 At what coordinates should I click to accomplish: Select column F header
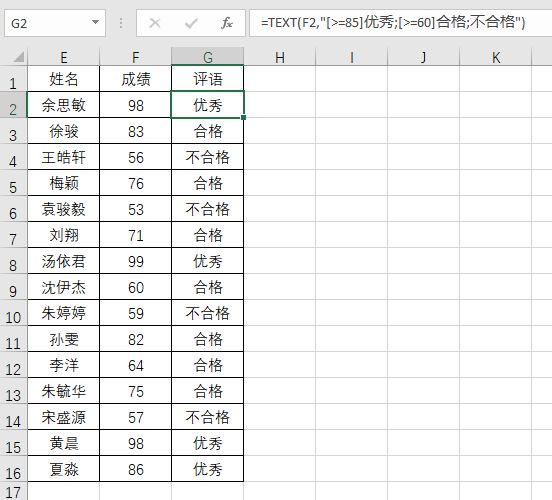pos(136,57)
